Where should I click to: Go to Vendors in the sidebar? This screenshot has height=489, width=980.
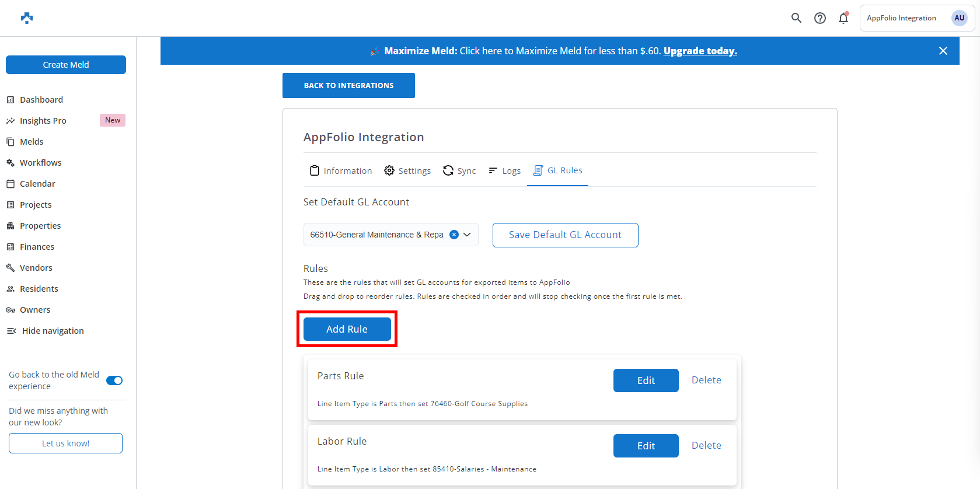36,268
